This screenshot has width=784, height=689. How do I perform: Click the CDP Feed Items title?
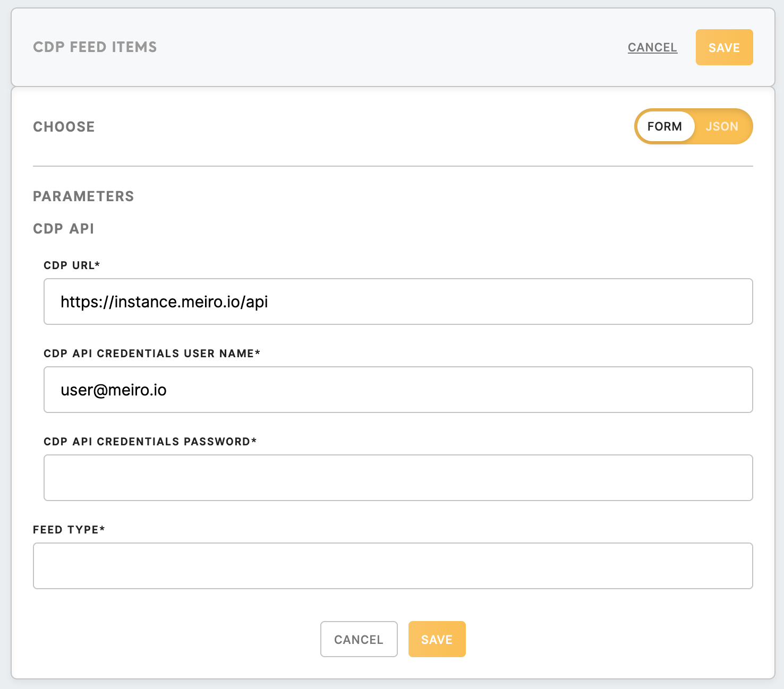pyautogui.click(x=95, y=47)
